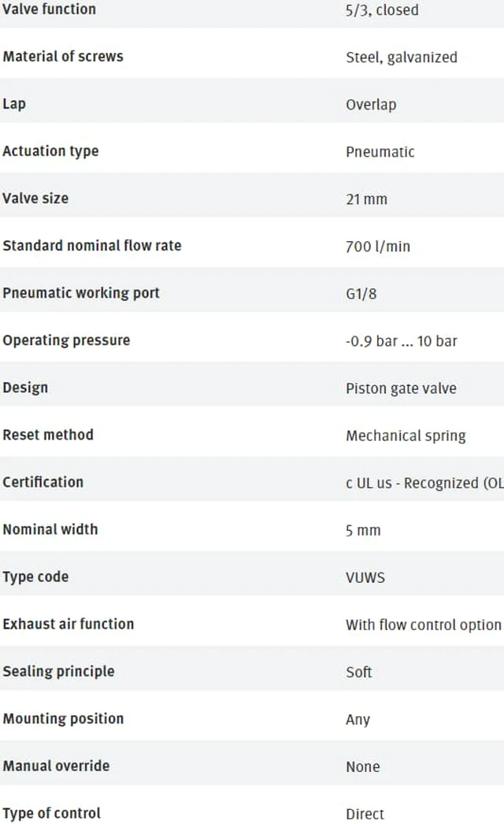Select the Pneumatic actuation type value

point(380,152)
